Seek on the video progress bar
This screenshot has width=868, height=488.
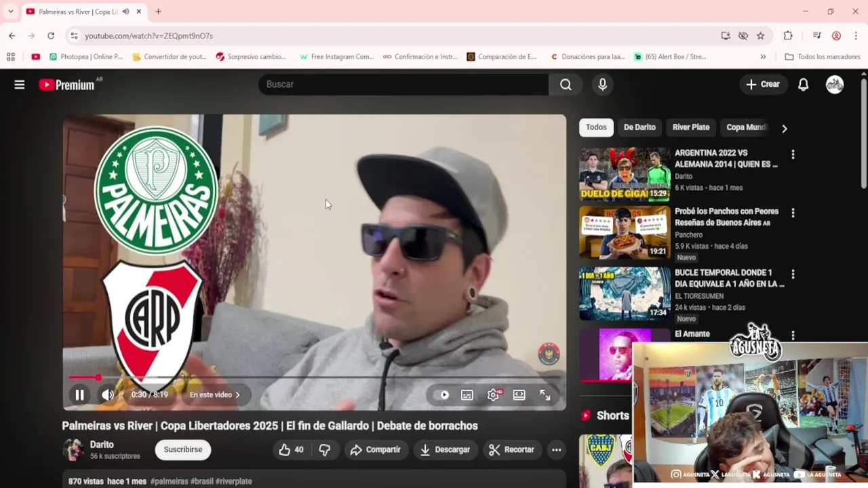click(x=314, y=377)
